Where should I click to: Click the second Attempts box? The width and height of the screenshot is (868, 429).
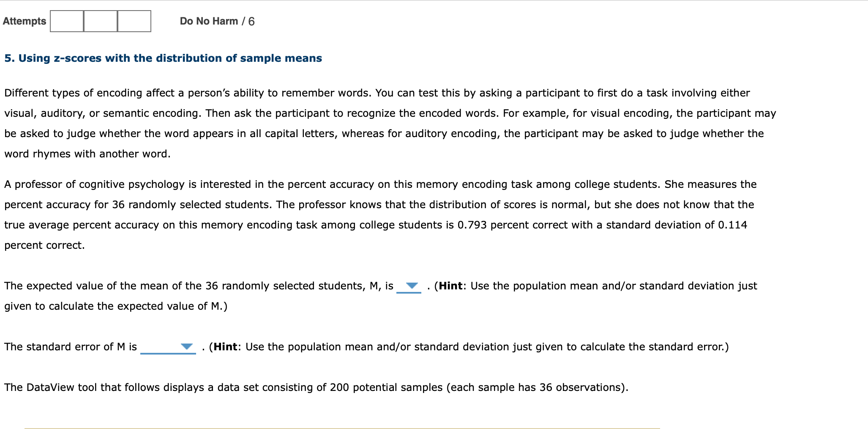pyautogui.click(x=100, y=20)
